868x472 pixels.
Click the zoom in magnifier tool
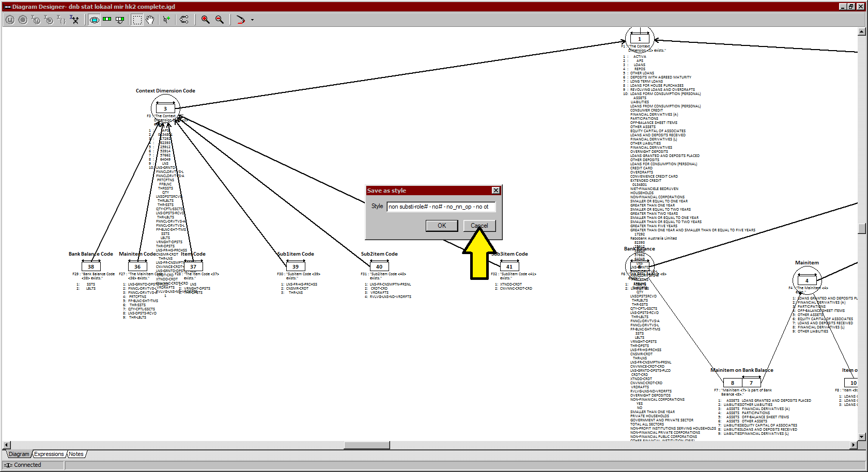point(205,20)
